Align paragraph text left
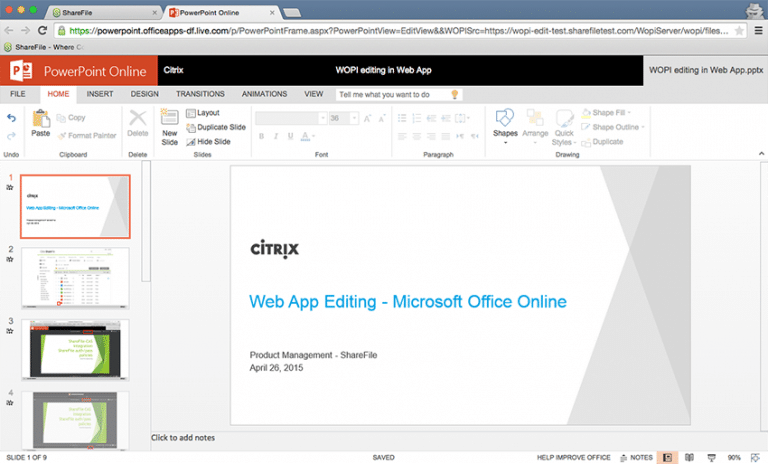 click(x=402, y=136)
